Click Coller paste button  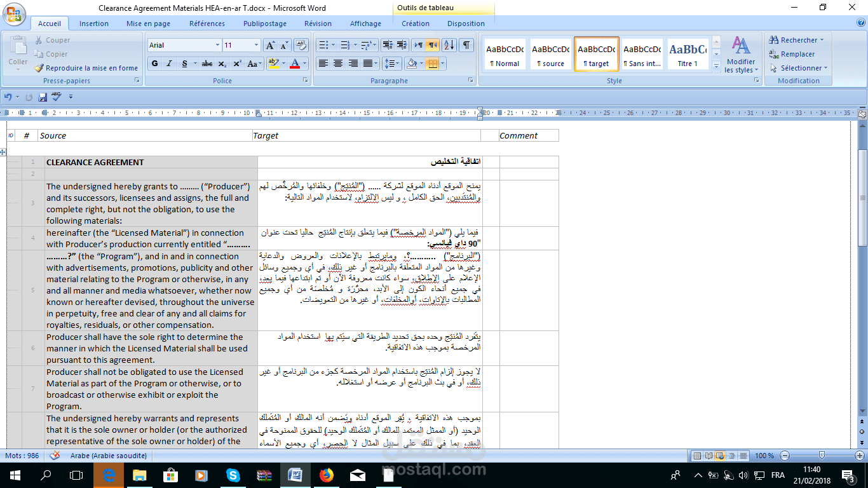(x=18, y=52)
